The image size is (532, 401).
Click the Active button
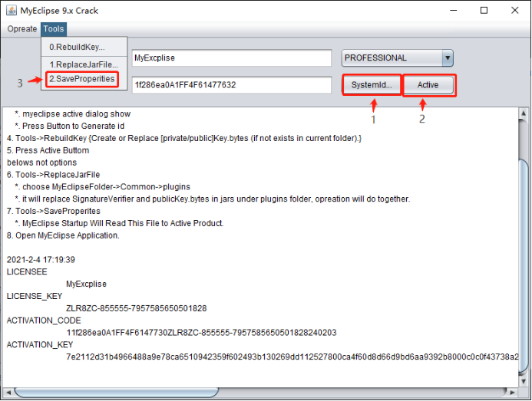(x=428, y=85)
